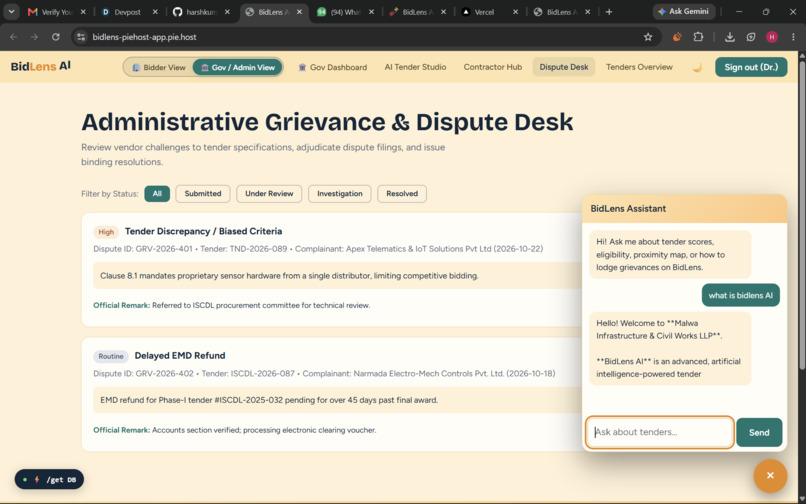The image size is (806, 504).
Task: Reload the current page
Action: point(56,37)
